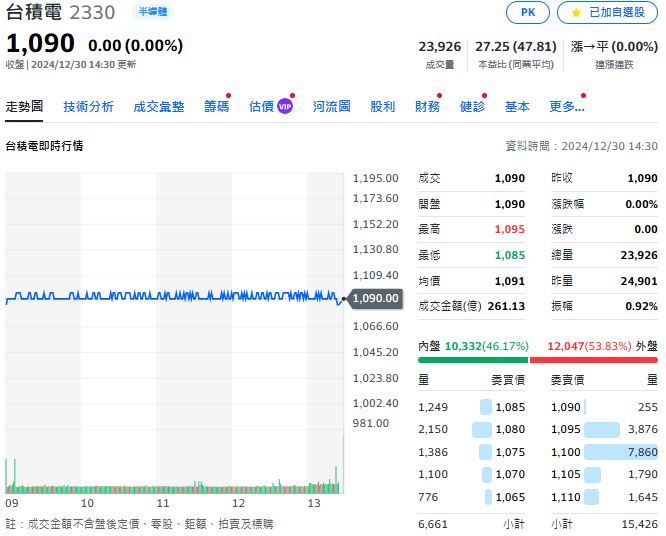Click bid volume 2,150
666x536 pixels.
433,429
